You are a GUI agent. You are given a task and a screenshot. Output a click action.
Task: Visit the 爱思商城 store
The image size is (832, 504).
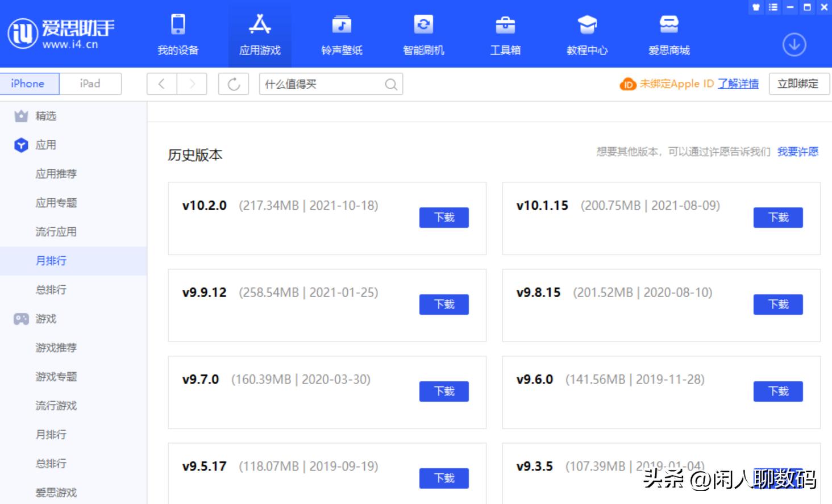click(x=668, y=34)
